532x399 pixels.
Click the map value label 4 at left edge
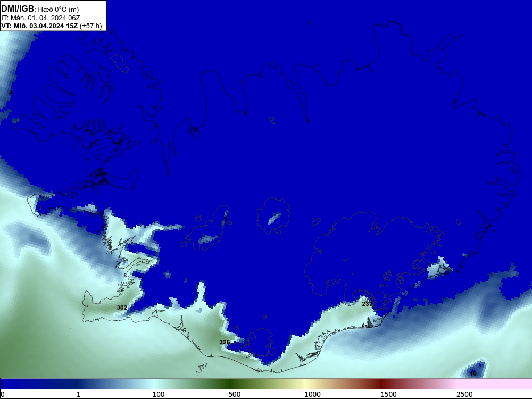[11, 92]
